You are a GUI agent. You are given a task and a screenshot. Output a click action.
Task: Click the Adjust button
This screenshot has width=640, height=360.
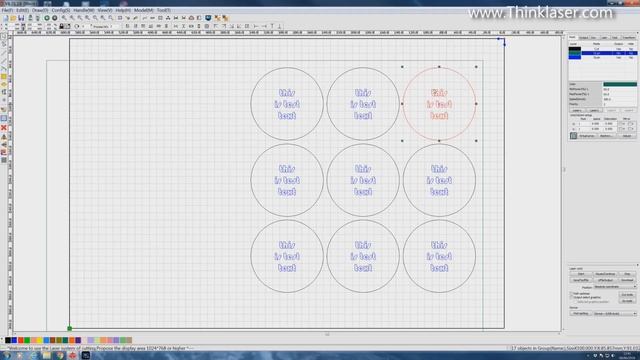pos(627,136)
